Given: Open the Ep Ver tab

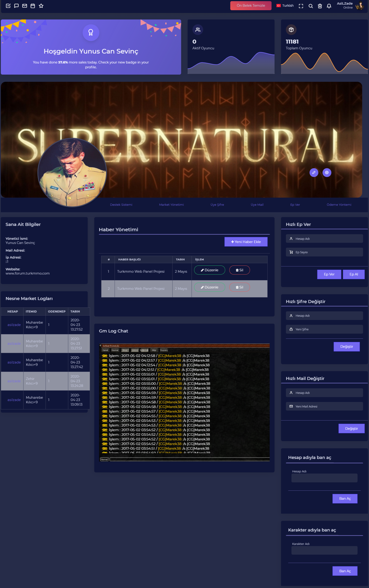Looking at the screenshot, I should [x=295, y=205].
